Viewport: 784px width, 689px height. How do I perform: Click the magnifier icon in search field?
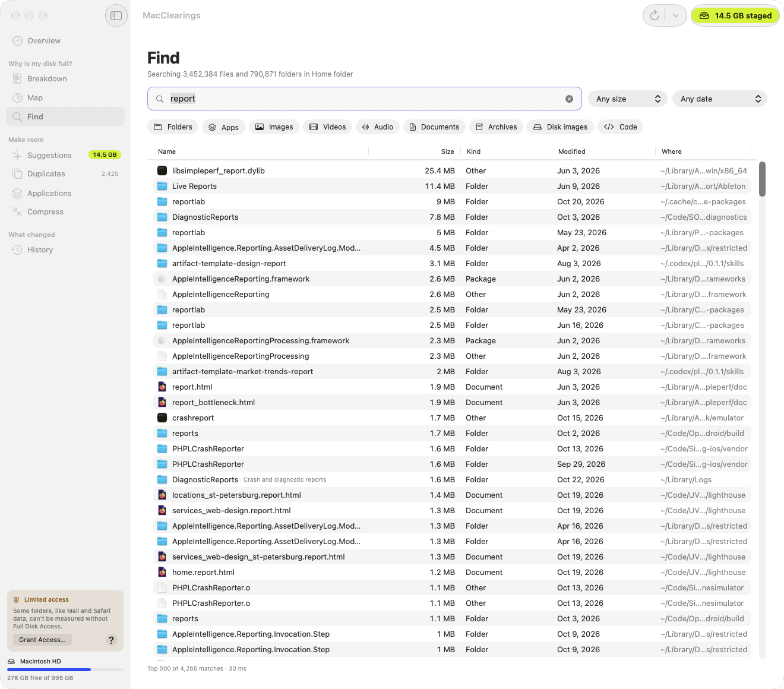[160, 99]
